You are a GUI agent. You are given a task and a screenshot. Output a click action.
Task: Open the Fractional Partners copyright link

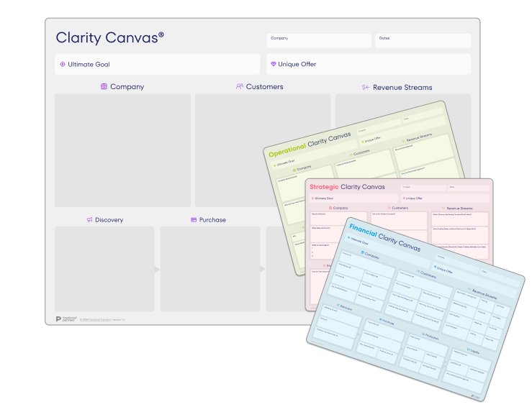tap(95, 319)
